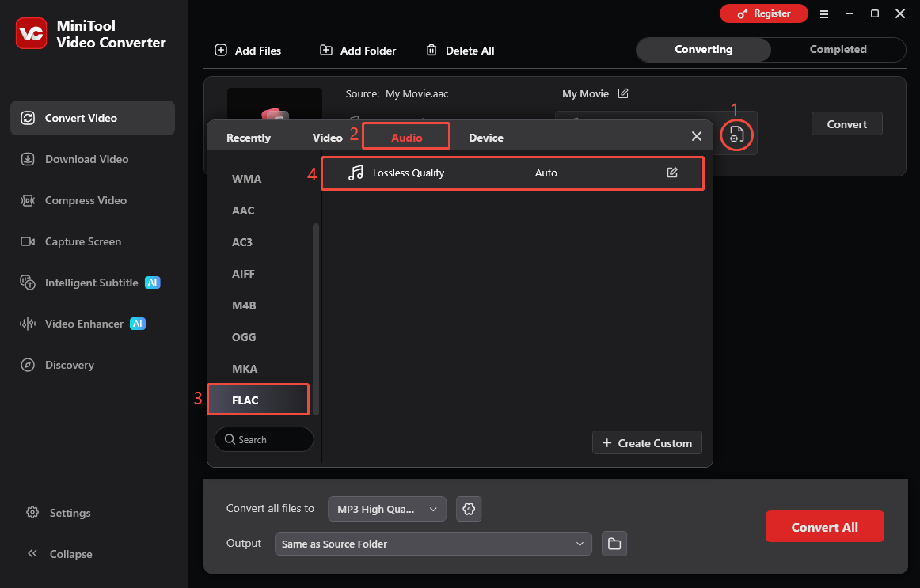Open the hamburger menu in title bar
The height and width of the screenshot is (588, 920).
coord(823,13)
